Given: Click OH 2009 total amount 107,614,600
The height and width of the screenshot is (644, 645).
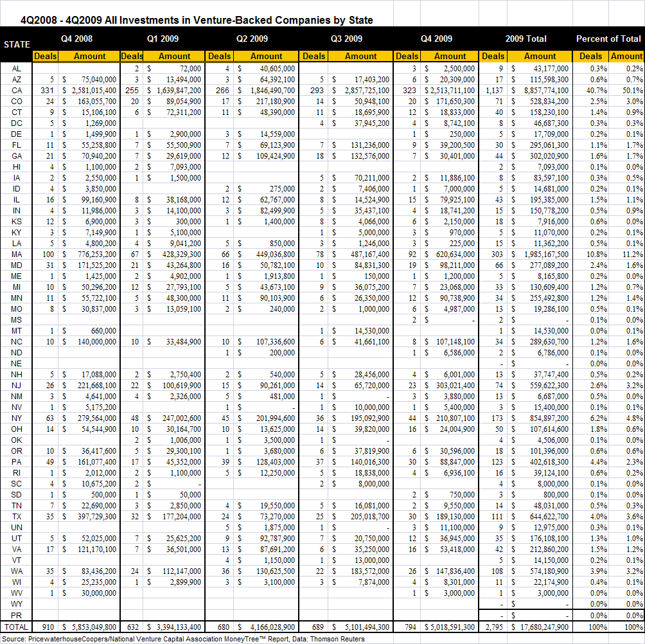Looking at the screenshot, I should pyautogui.click(x=549, y=429).
